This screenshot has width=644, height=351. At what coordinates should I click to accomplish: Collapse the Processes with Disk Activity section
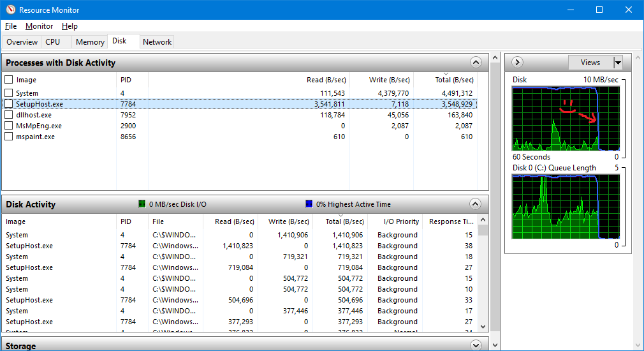[x=476, y=63]
